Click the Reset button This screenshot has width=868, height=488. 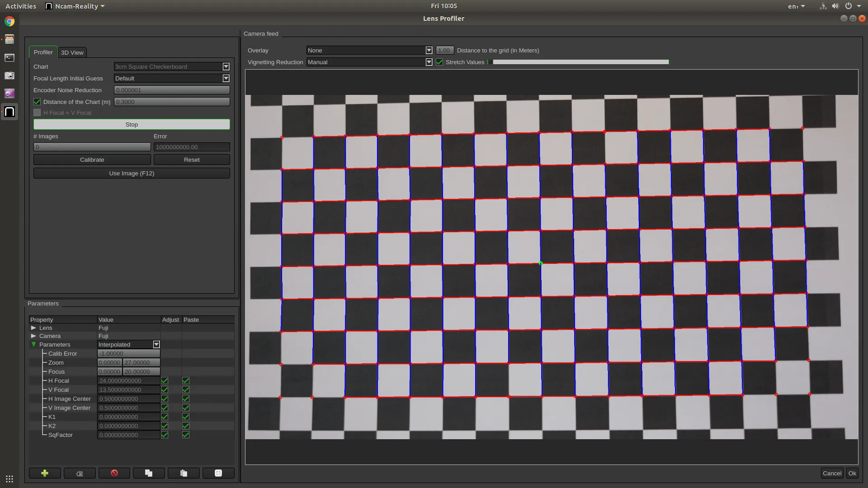pyautogui.click(x=192, y=160)
